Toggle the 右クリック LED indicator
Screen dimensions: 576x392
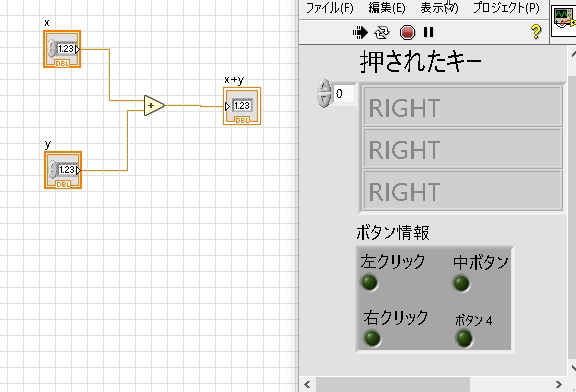point(372,338)
